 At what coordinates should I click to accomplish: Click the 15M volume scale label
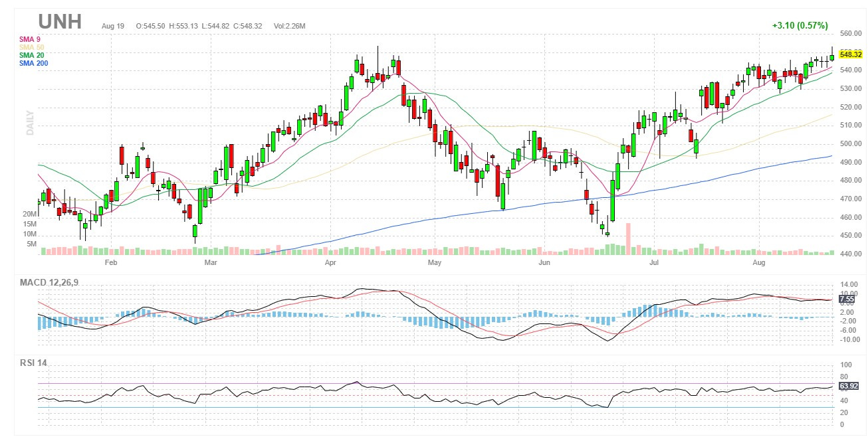[x=29, y=224]
